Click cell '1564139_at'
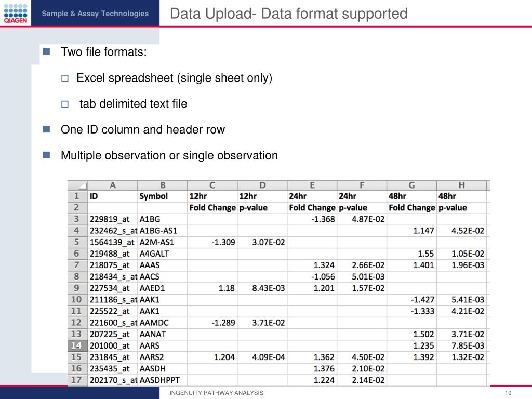532x399 pixels. pos(112,242)
